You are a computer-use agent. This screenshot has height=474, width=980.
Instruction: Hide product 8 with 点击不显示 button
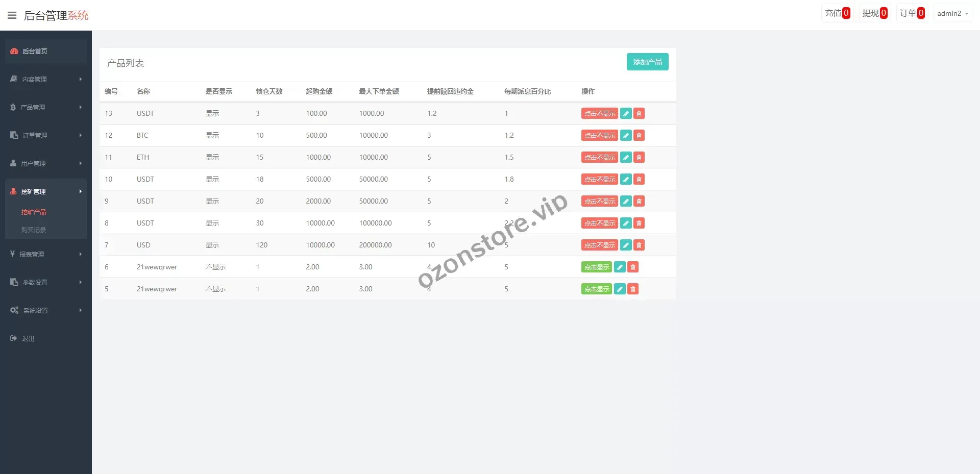click(x=599, y=223)
